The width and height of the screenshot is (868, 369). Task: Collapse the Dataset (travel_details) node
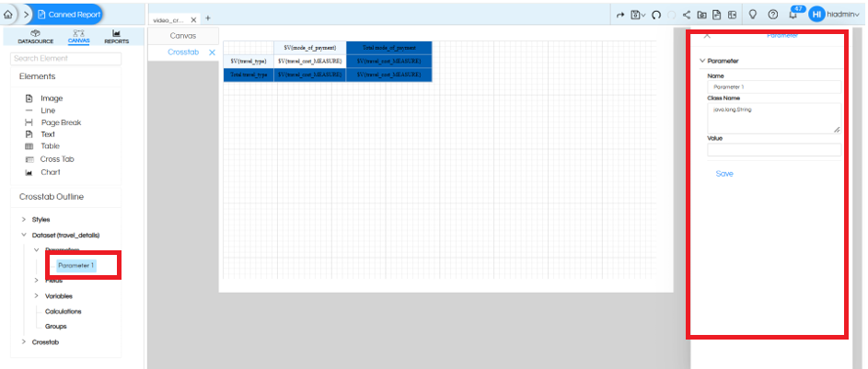click(x=24, y=236)
